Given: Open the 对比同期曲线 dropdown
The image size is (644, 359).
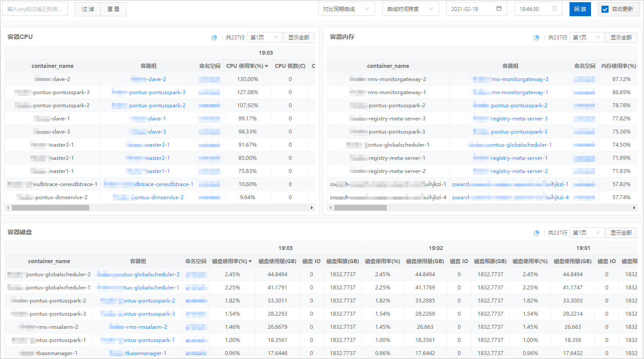Looking at the screenshot, I should [347, 9].
